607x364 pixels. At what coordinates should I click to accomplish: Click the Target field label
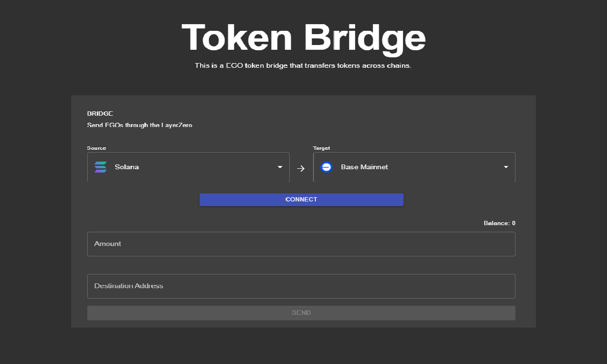coord(322,148)
